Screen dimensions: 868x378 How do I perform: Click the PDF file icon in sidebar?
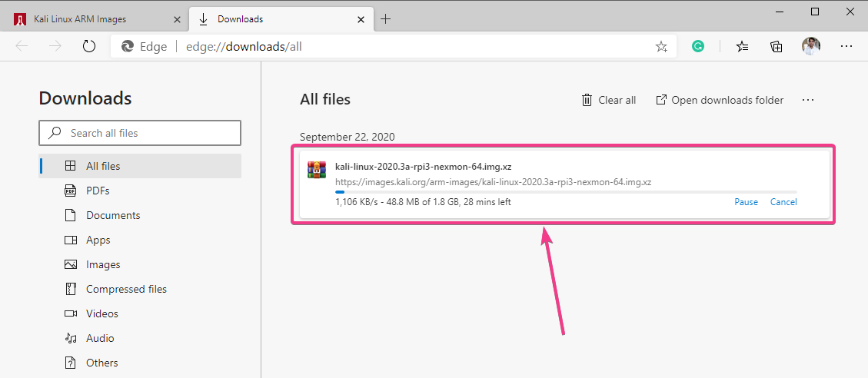[70, 191]
